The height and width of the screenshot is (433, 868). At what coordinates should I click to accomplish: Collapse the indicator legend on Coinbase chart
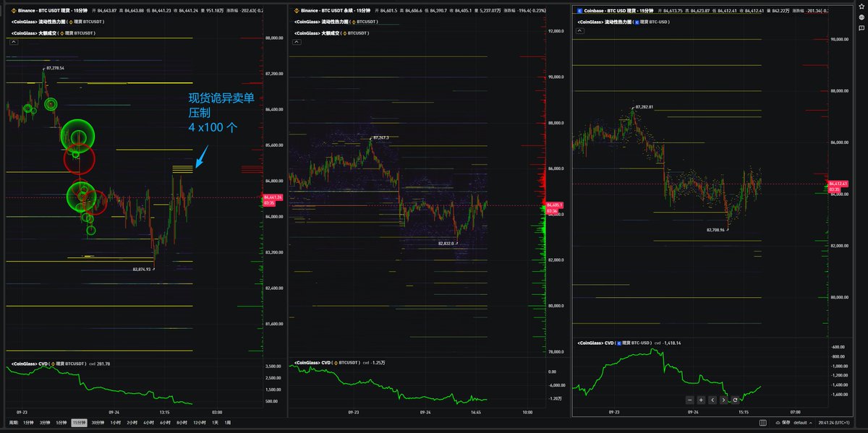[x=582, y=32]
